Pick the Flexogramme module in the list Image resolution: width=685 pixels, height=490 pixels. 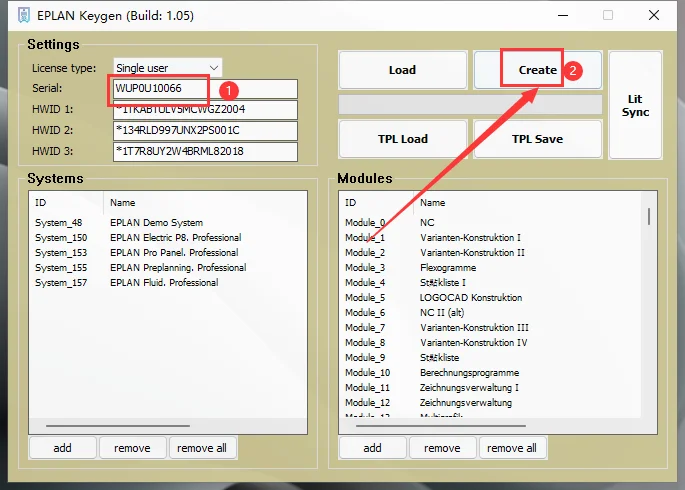pos(448,268)
